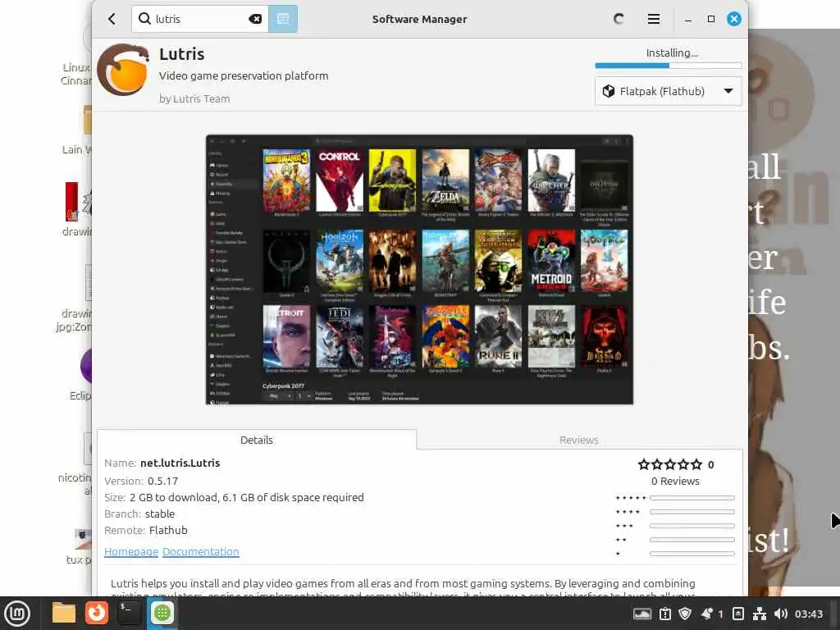Open the clock showing 03:43
The width and height of the screenshot is (840, 630).
point(808,614)
